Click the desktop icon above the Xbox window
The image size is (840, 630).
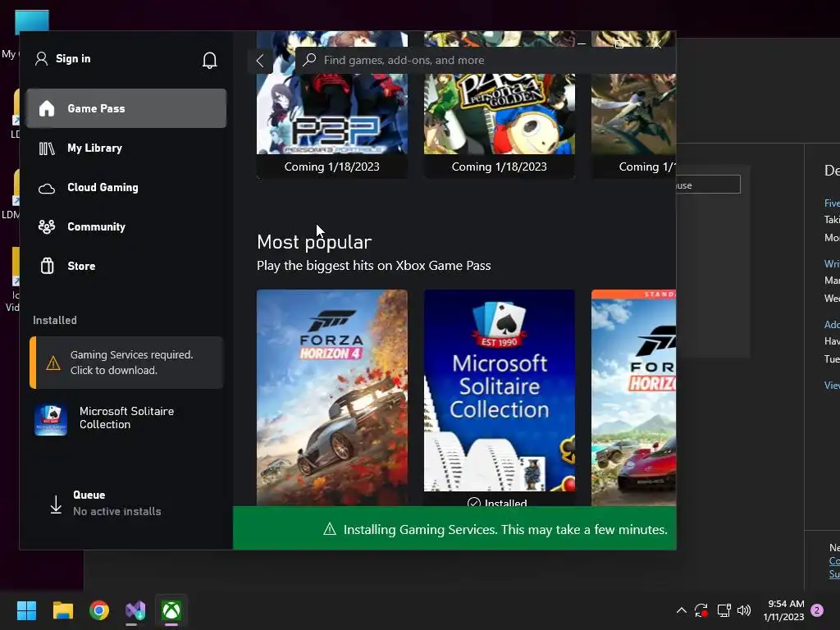pos(32,21)
